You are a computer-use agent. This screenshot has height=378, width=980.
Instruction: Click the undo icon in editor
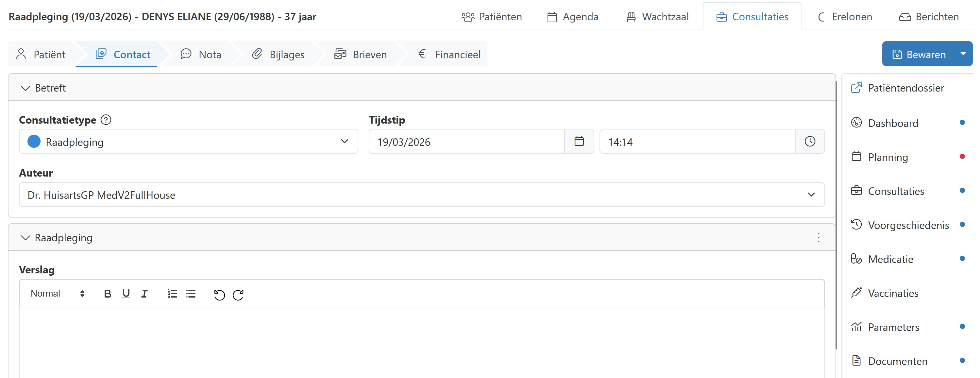click(x=219, y=294)
